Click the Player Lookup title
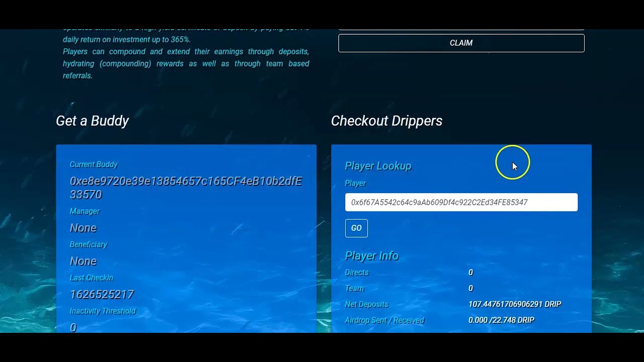This screenshot has height=362, width=644. coord(378,166)
